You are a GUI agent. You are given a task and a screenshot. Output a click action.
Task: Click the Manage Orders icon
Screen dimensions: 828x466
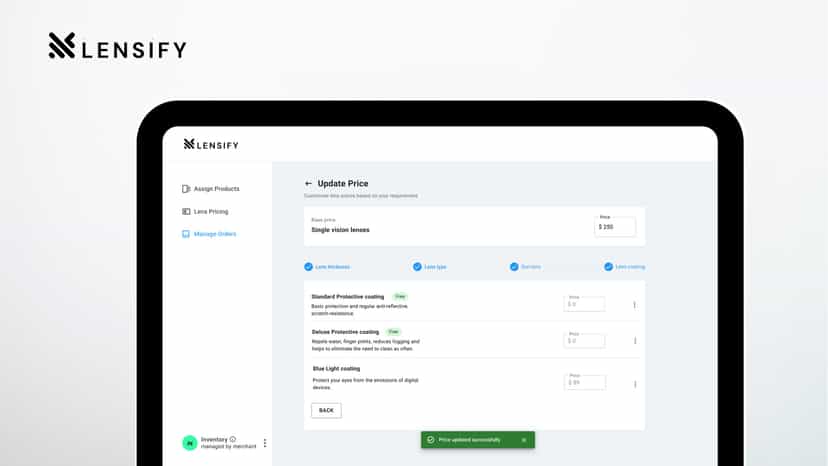click(x=186, y=234)
